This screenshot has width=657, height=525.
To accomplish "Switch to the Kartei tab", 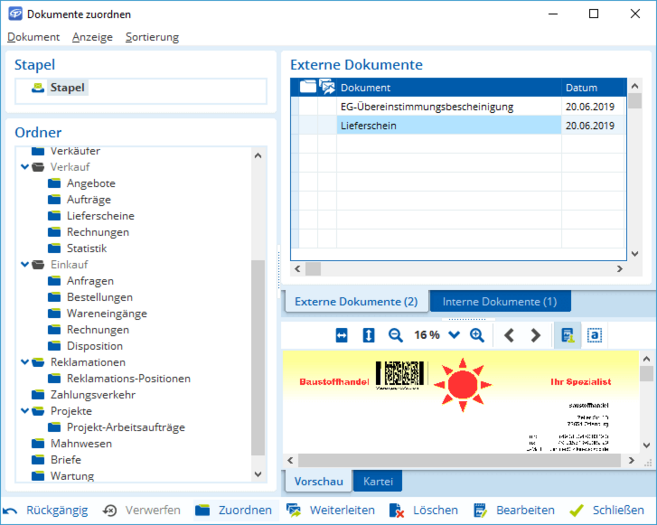I will (377, 482).
